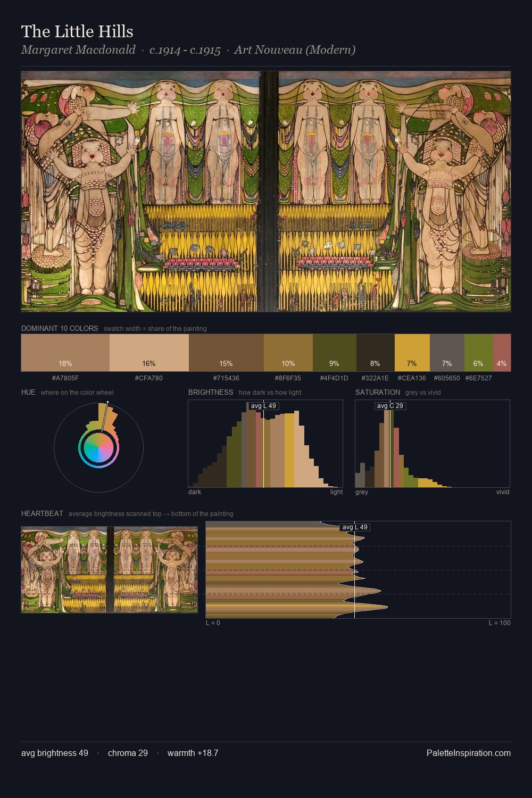Select the #605650 grey swatch
Image resolution: width=532 pixels, height=798 pixels.
point(447,352)
